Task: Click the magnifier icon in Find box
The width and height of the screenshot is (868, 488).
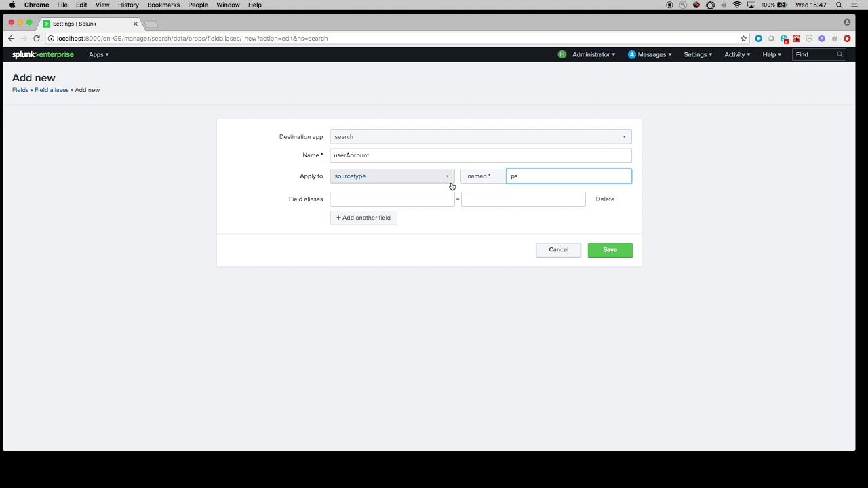Action: pyautogui.click(x=840, y=54)
